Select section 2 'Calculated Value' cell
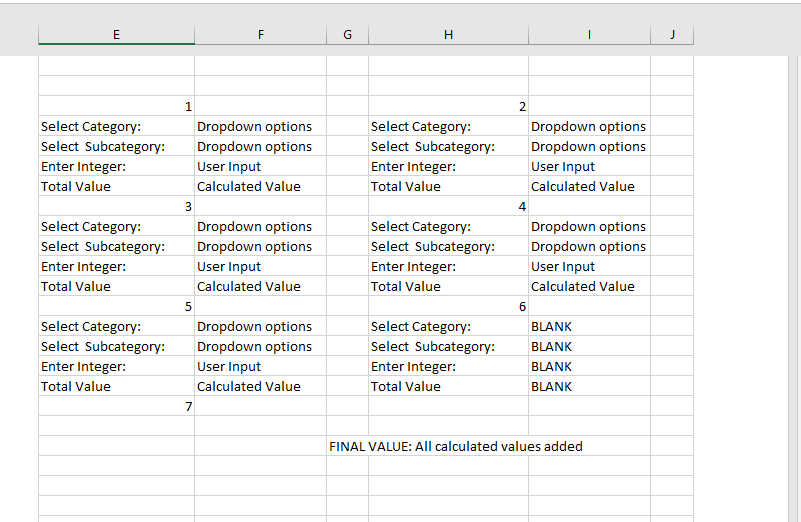The width and height of the screenshot is (801, 522). pos(590,186)
